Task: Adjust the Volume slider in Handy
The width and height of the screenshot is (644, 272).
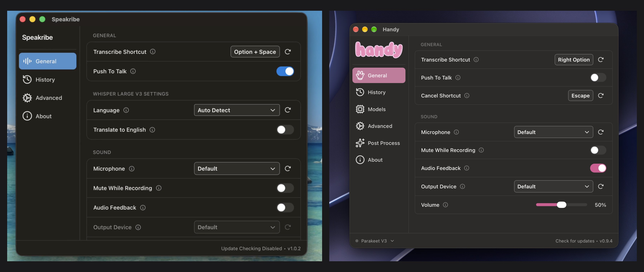Action: 562,205
